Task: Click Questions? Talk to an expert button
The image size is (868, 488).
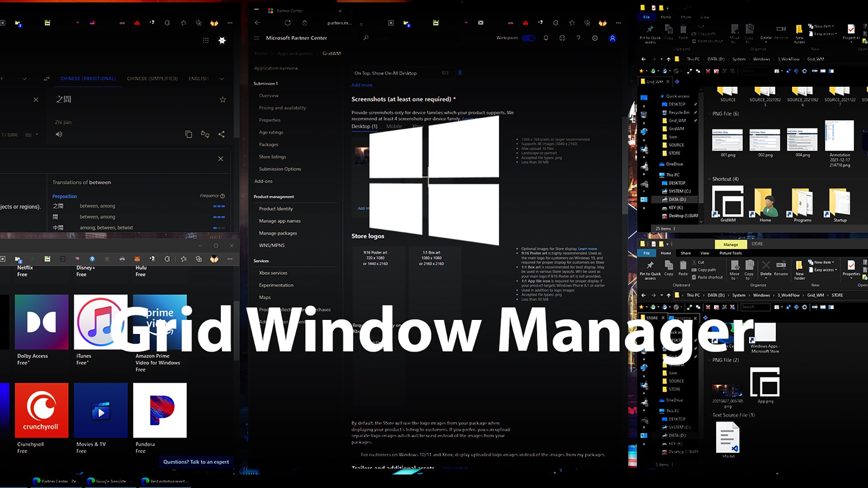Action: click(x=196, y=462)
